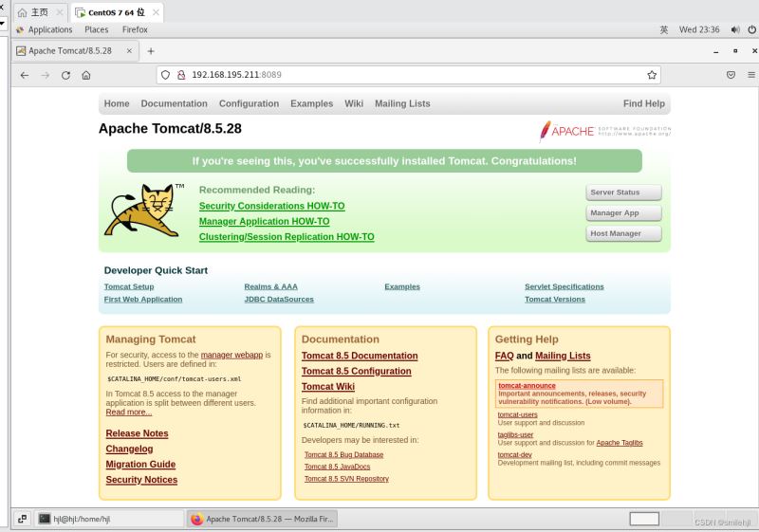Open the Firefox home page icon
Viewport: 759px width, 532px height.
tap(86, 75)
